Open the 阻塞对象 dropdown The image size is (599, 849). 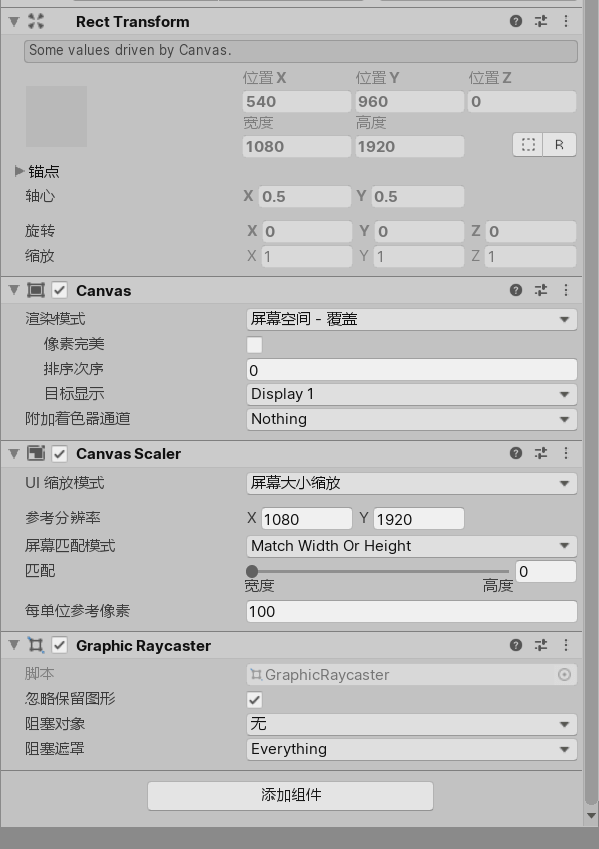coord(412,724)
